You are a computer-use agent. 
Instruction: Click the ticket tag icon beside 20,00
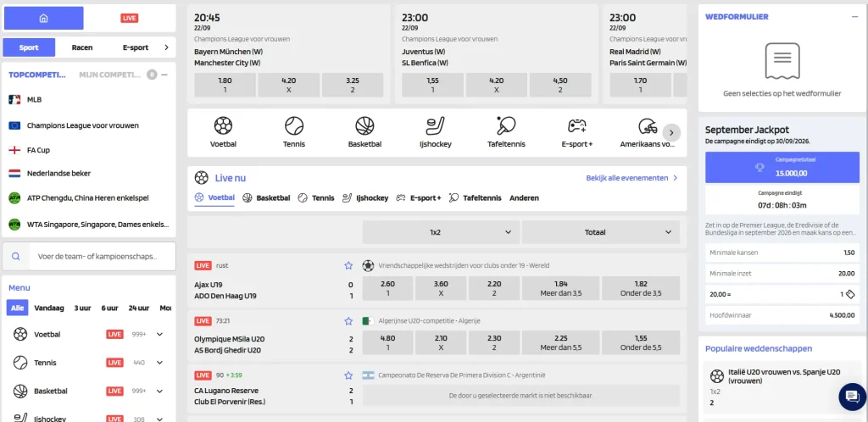(x=851, y=294)
